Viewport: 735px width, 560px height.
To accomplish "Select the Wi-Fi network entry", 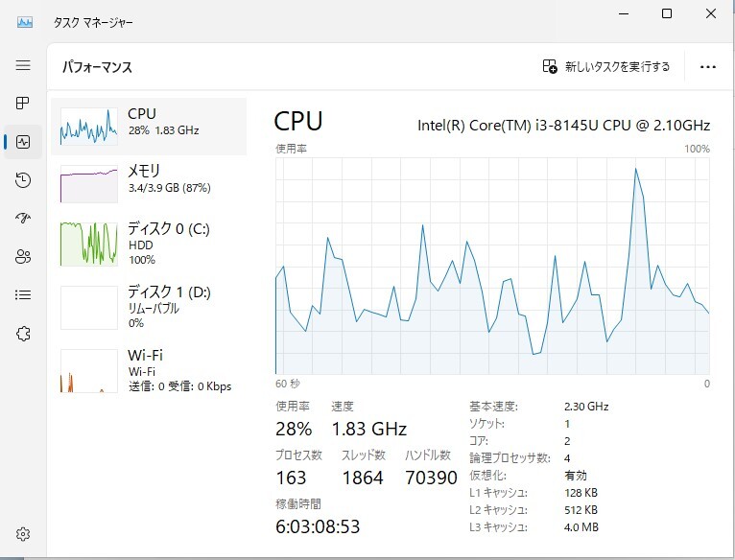I will coord(149,371).
